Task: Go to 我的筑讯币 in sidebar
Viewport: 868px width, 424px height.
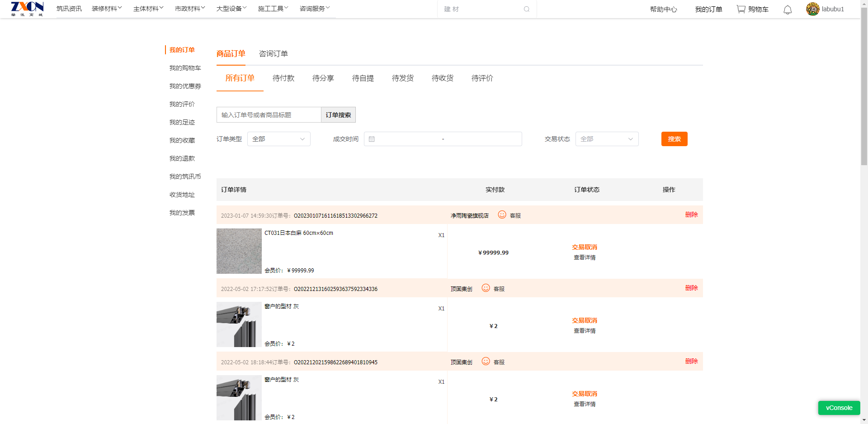Action: click(185, 176)
